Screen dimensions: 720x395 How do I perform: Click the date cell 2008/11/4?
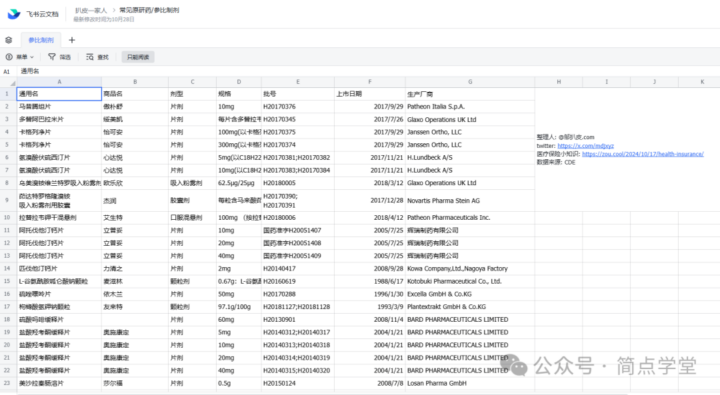pos(370,319)
